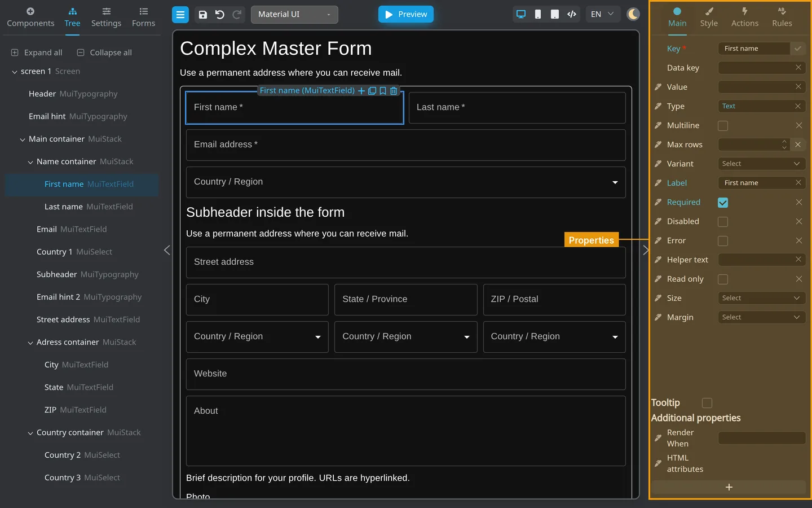Screen dimensions: 812x508
Task: Open the Variant property code editor
Action: coord(658,164)
